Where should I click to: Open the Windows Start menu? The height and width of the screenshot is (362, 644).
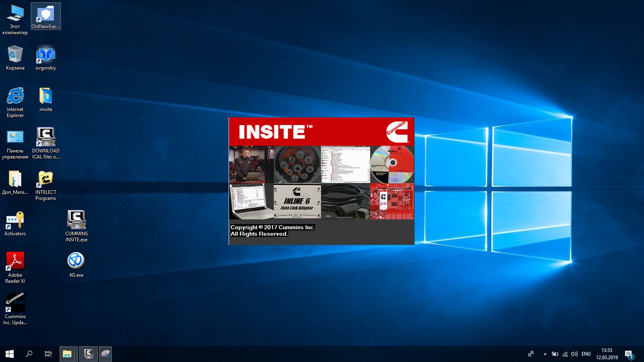[10, 354]
